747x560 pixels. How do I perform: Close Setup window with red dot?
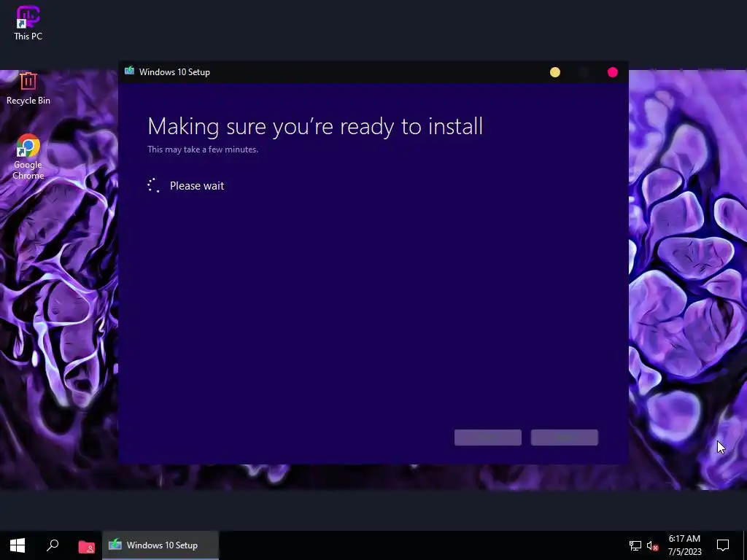tap(613, 72)
